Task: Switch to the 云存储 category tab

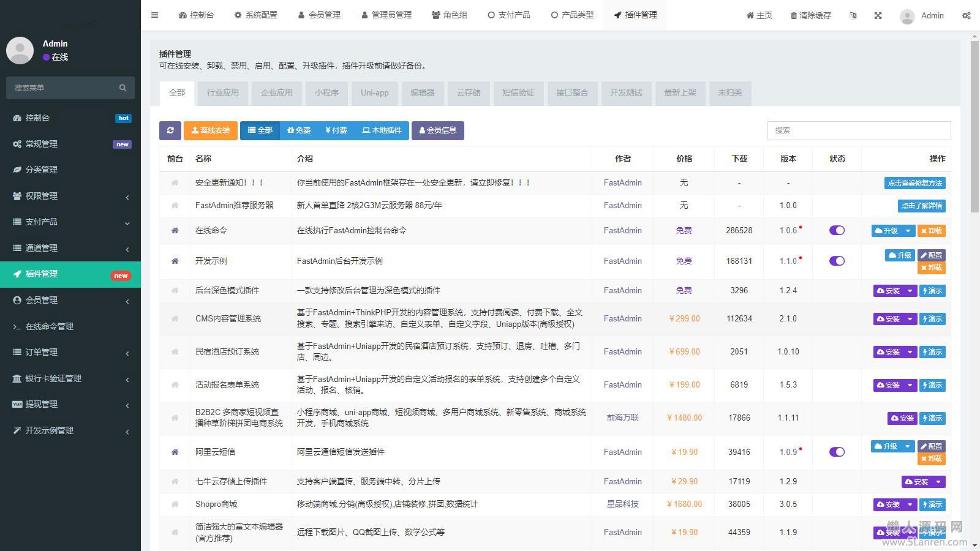Action: pyautogui.click(x=468, y=93)
